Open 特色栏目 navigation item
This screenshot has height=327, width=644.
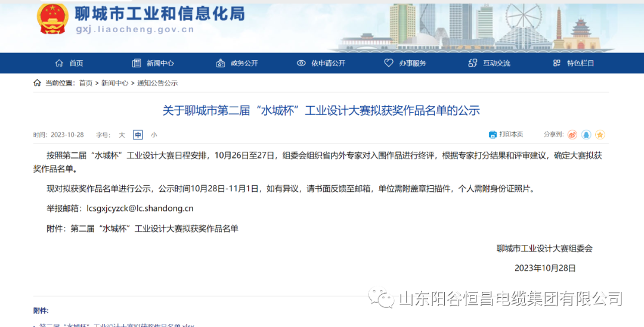tap(574, 63)
